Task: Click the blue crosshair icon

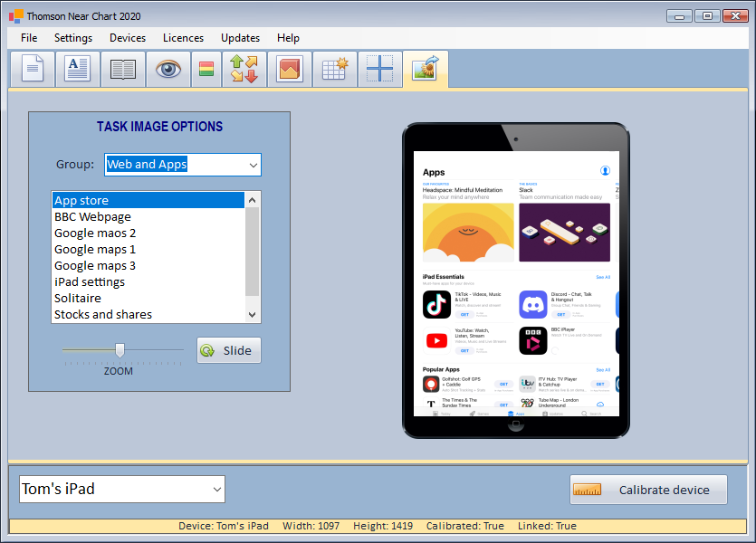Action: [x=380, y=70]
